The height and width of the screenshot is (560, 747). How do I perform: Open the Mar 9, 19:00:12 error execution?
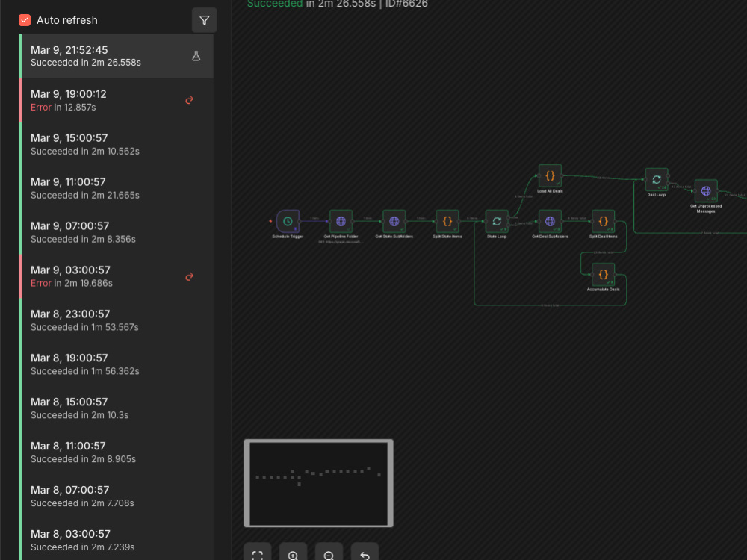[117, 100]
